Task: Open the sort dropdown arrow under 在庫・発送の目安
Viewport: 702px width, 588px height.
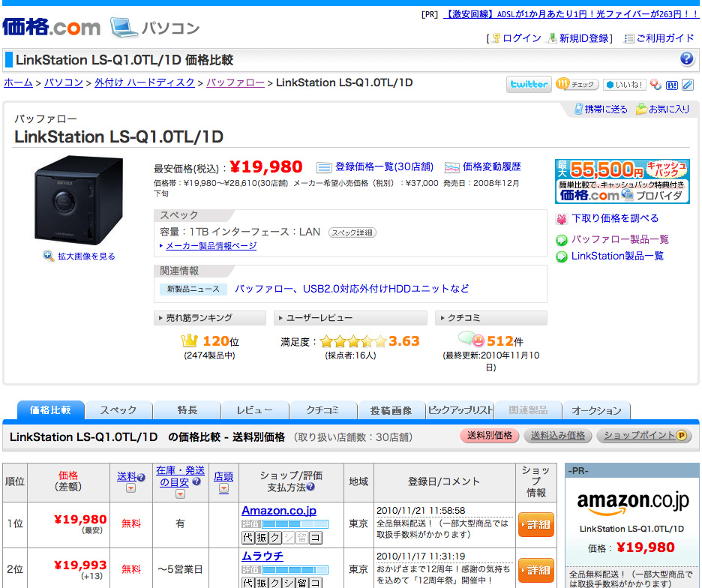Action: pos(180,494)
